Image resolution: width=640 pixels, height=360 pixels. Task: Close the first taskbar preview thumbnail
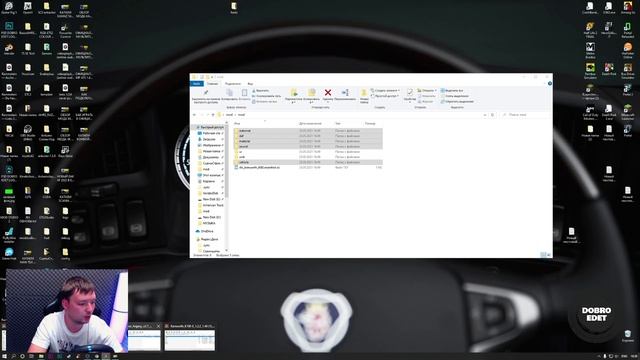[x=159, y=326]
